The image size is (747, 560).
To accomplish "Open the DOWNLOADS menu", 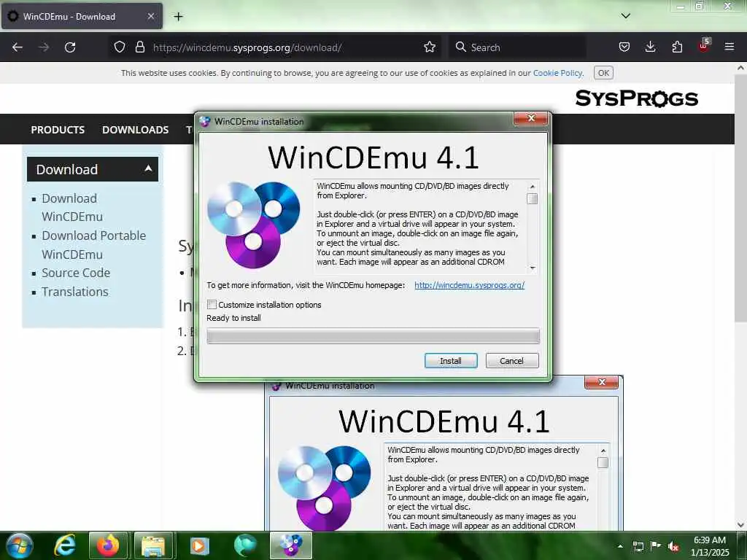I will coord(135,130).
